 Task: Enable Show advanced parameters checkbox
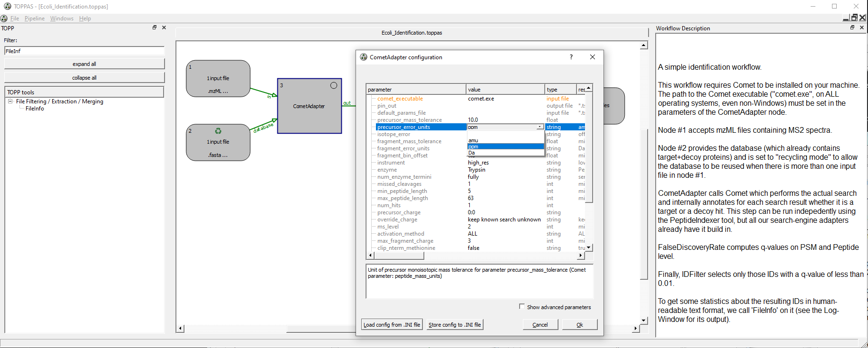(x=522, y=307)
